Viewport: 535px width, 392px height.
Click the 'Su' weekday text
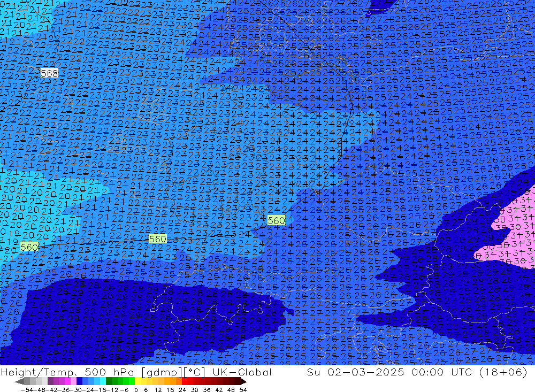(313, 372)
